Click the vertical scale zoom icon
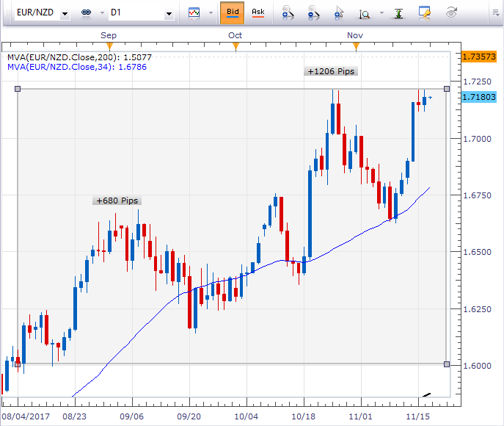Image resolution: width=504 pixels, height=426 pixels. (364, 13)
